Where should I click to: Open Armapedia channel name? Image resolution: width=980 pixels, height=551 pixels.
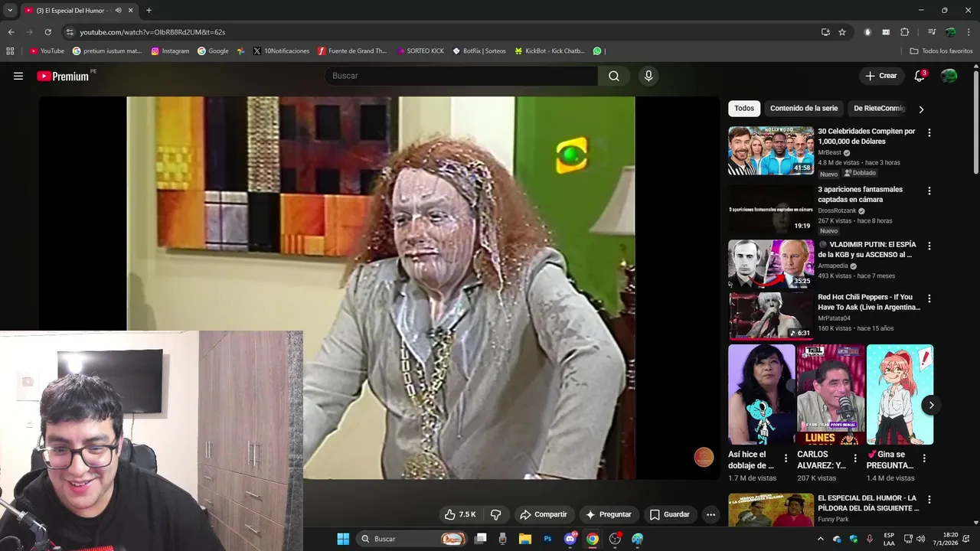point(833,266)
